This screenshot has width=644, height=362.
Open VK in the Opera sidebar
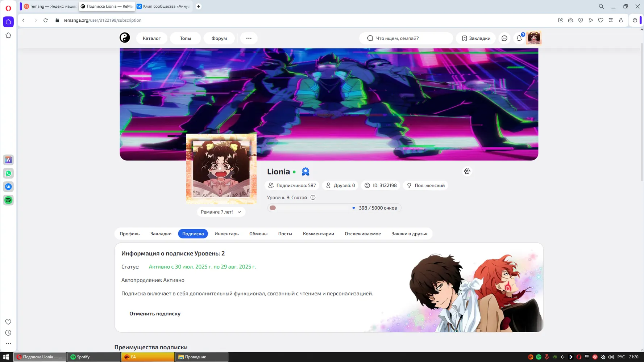[8, 187]
